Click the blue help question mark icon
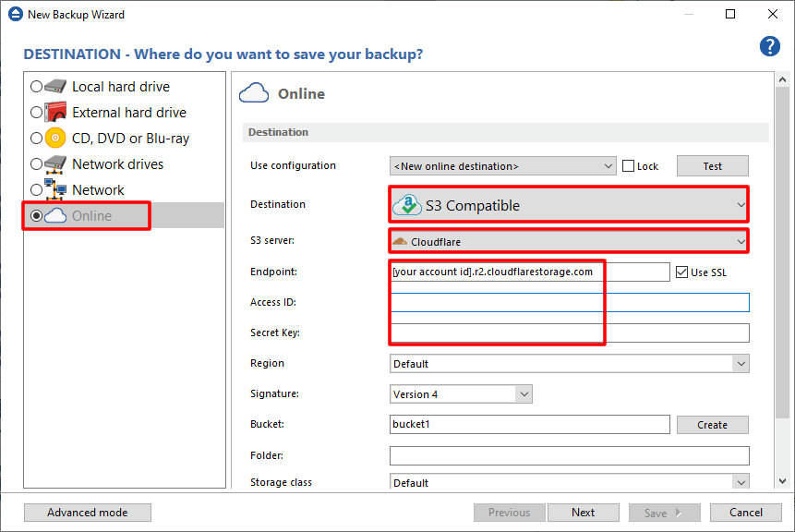Image resolution: width=795 pixels, height=532 pixels. (769, 47)
